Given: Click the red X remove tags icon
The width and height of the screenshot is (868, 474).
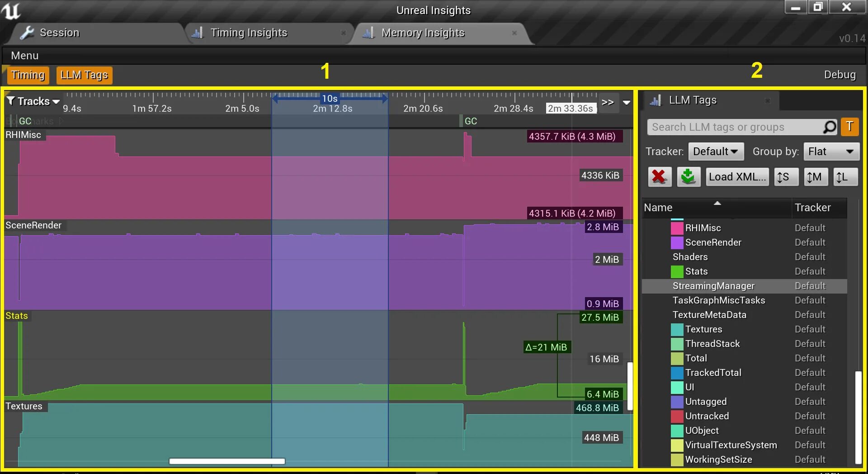Looking at the screenshot, I should pos(660,176).
